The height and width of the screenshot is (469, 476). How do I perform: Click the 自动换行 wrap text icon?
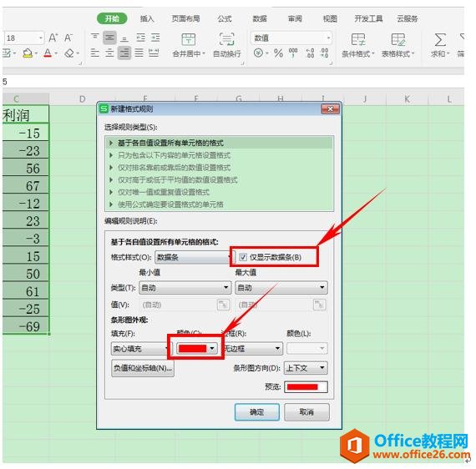[227, 40]
